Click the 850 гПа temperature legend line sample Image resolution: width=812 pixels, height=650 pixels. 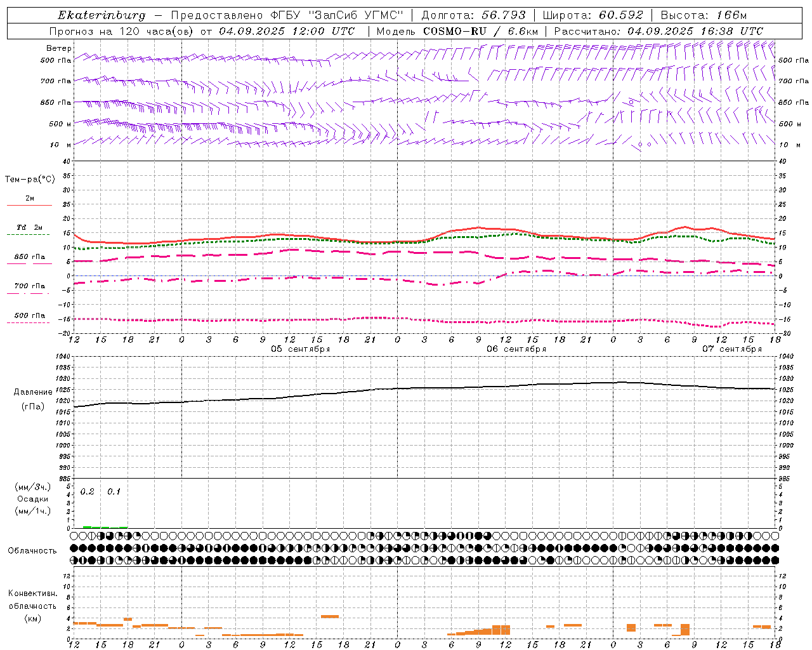tap(29, 264)
